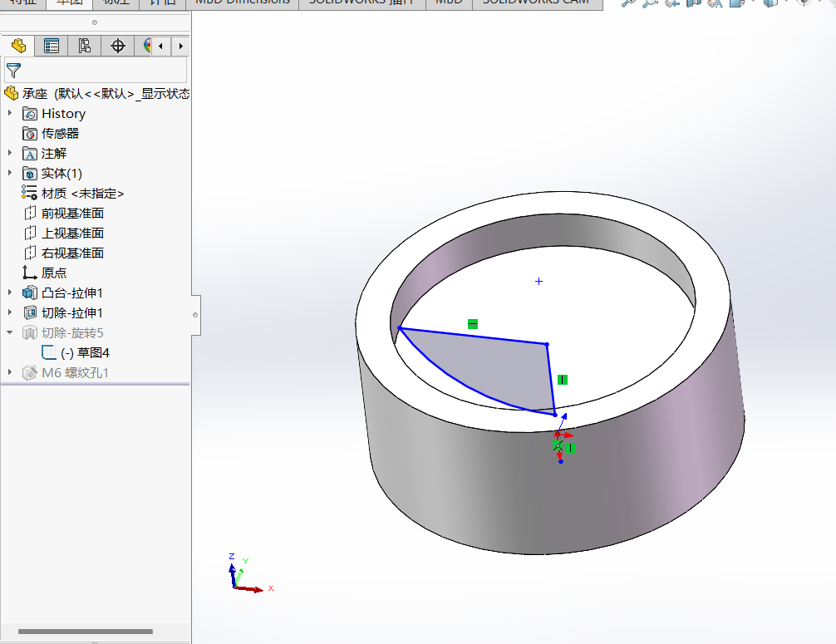Expand the 凸台-拉伸1 feature
The width and height of the screenshot is (836, 644).
[10, 293]
